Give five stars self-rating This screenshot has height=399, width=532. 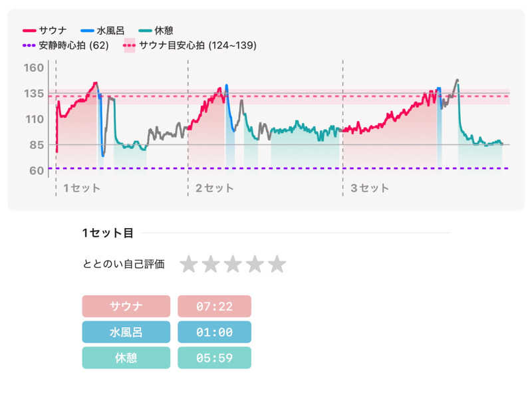click(277, 264)
